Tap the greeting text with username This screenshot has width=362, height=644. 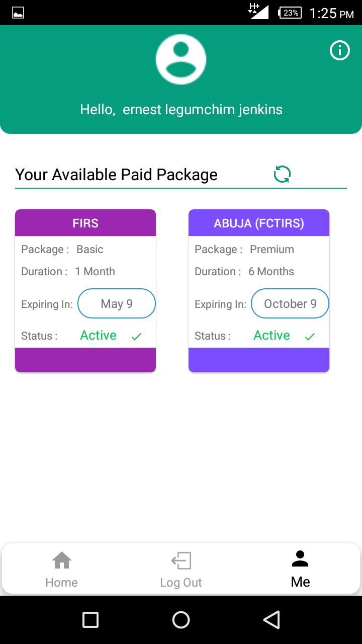click(x=181, y=110)
